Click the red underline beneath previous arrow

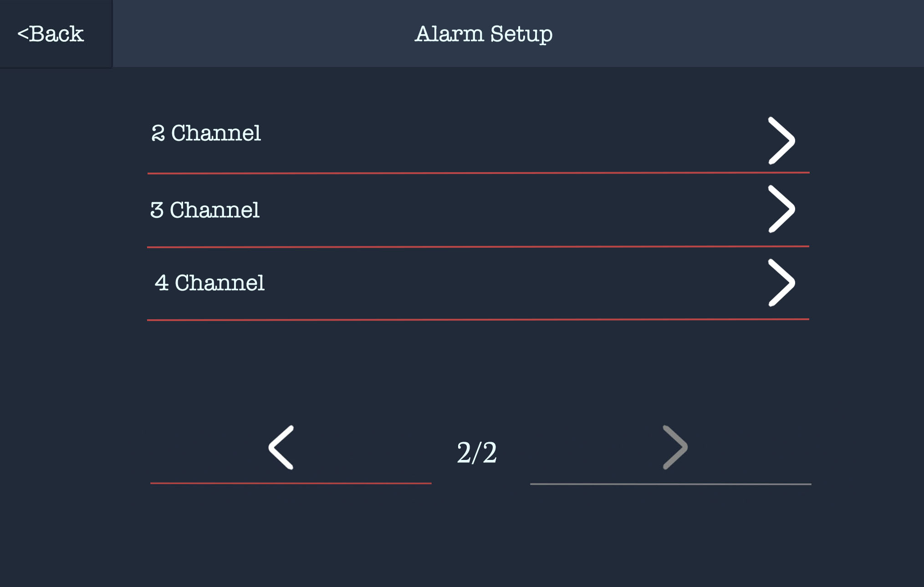coord(291,483)
